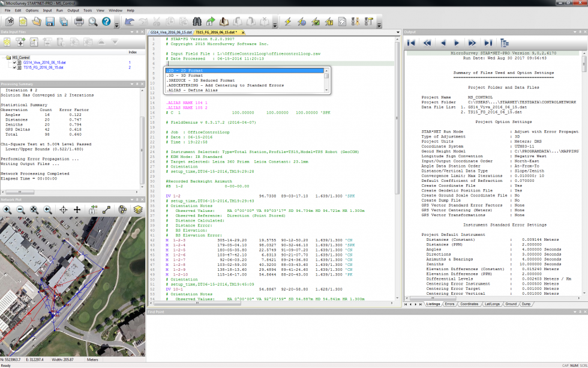The height and width of the screenshot is (368, 588).
Task: Click the Save icon in main toolbar
Action: (x=50, y=22)
